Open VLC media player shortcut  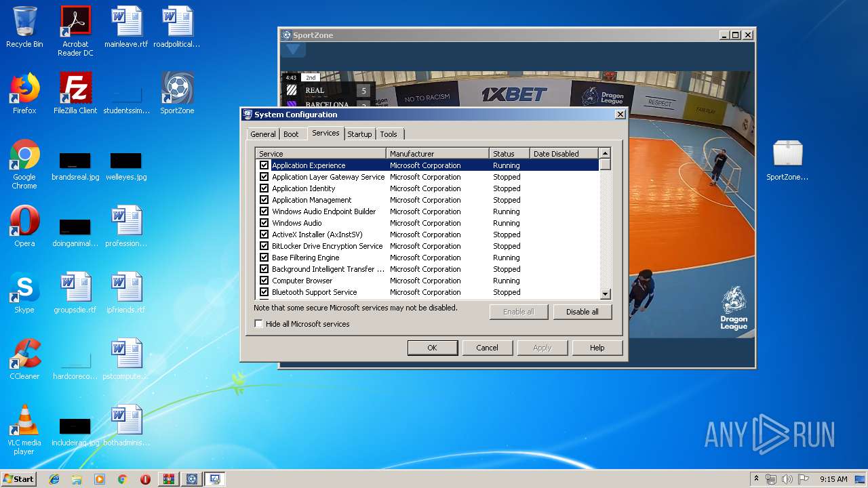[x=24, y=430]
